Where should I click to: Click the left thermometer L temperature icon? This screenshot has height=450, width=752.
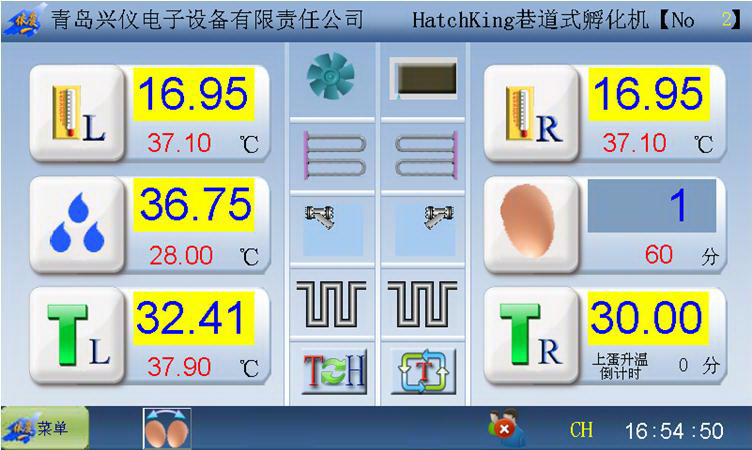coord(77,113)
